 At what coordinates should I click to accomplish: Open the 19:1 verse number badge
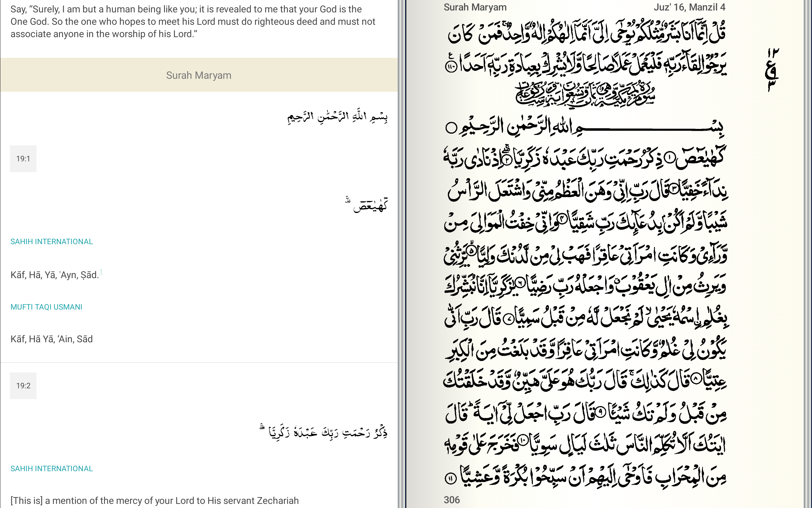pos(23,158)
